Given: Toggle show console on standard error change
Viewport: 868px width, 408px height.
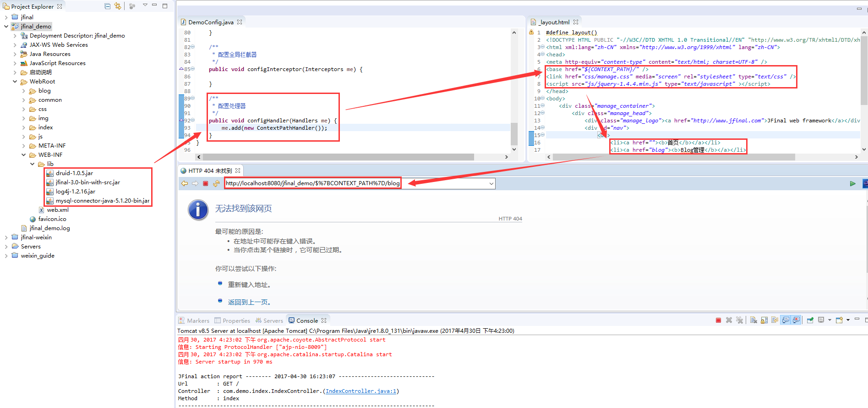Looking at the screenshot, I should [x=797, y=320].
